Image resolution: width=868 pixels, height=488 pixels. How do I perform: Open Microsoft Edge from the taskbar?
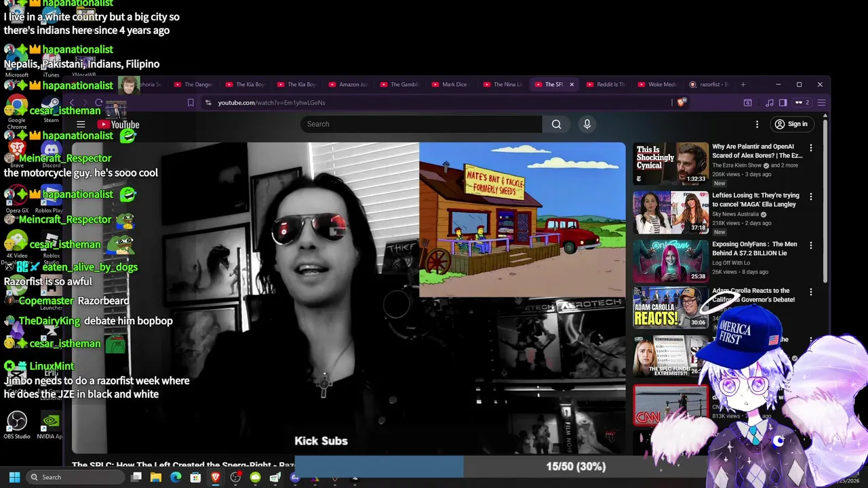176,477
